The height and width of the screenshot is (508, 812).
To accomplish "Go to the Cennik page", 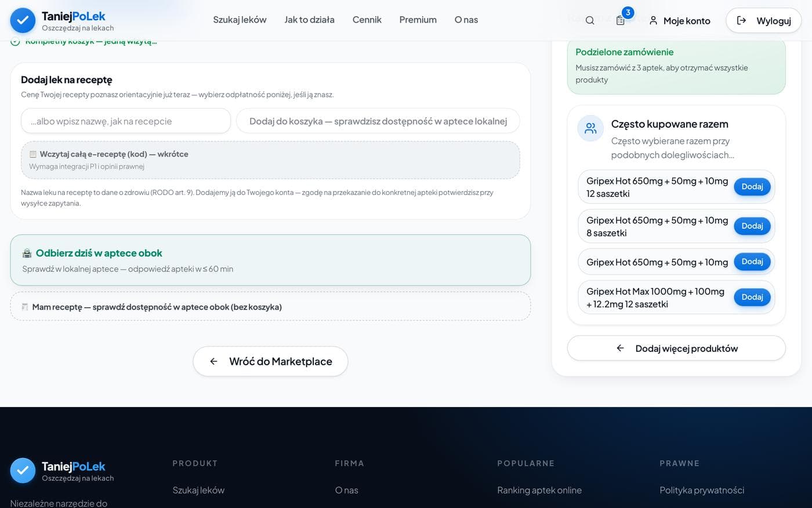I will coord(367,20).
